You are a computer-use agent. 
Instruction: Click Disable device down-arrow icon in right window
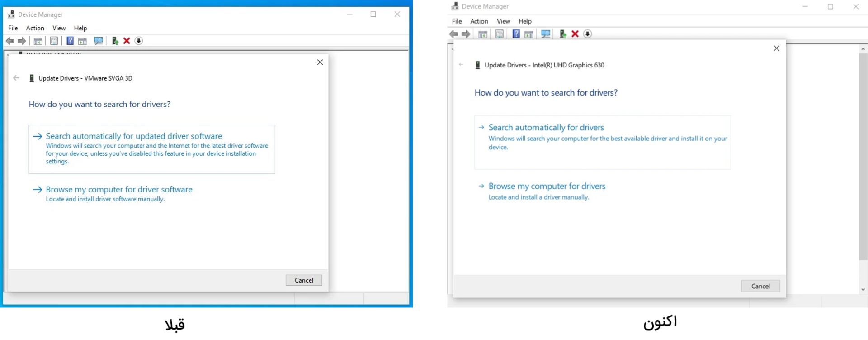coord(588,34)
